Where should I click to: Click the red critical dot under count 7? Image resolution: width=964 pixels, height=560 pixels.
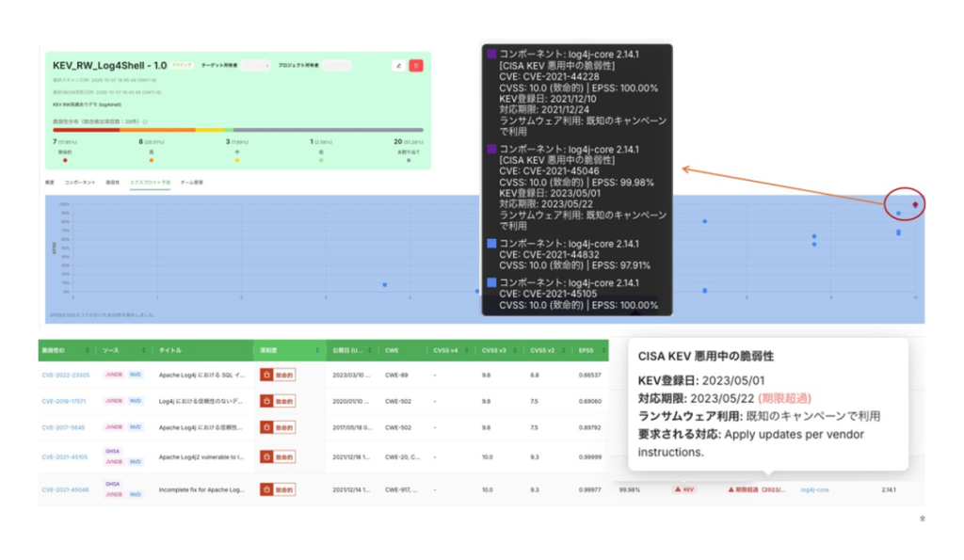tap(65, 160)
